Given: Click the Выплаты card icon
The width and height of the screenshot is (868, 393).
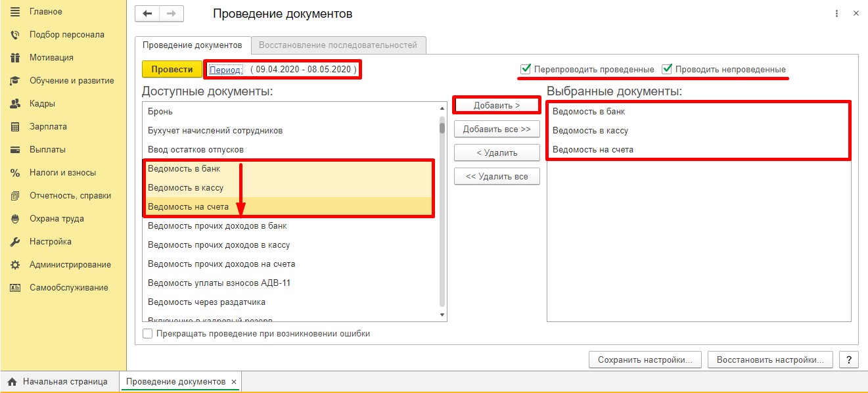Looking at the screenshot, I should [x=15, y=150].
